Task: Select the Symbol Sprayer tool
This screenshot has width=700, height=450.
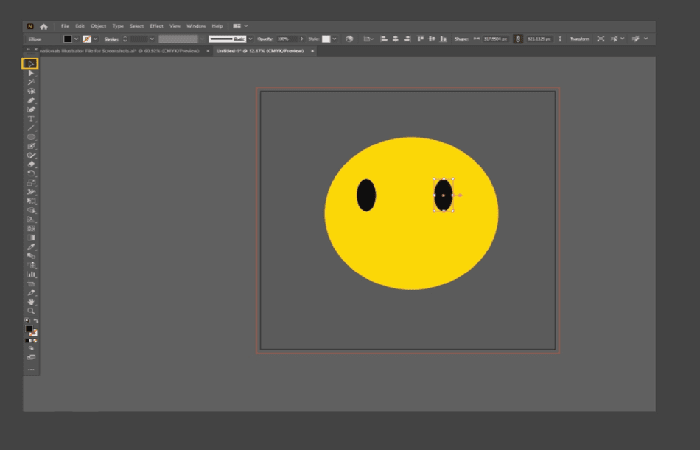Action: coord(31,265)
